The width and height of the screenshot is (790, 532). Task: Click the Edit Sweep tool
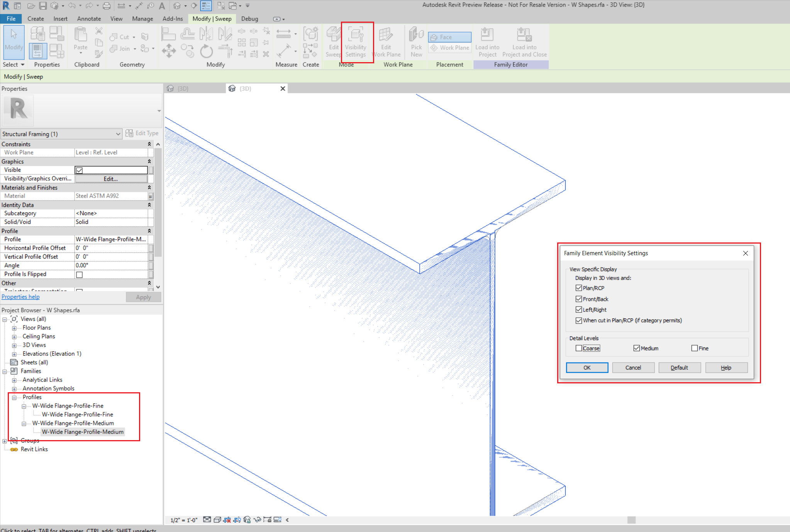[x=334, y=42]
